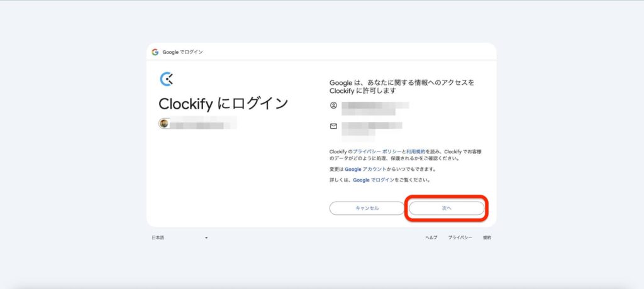Click the キャンセル button

pyautogui.click(x=367, y=208)
